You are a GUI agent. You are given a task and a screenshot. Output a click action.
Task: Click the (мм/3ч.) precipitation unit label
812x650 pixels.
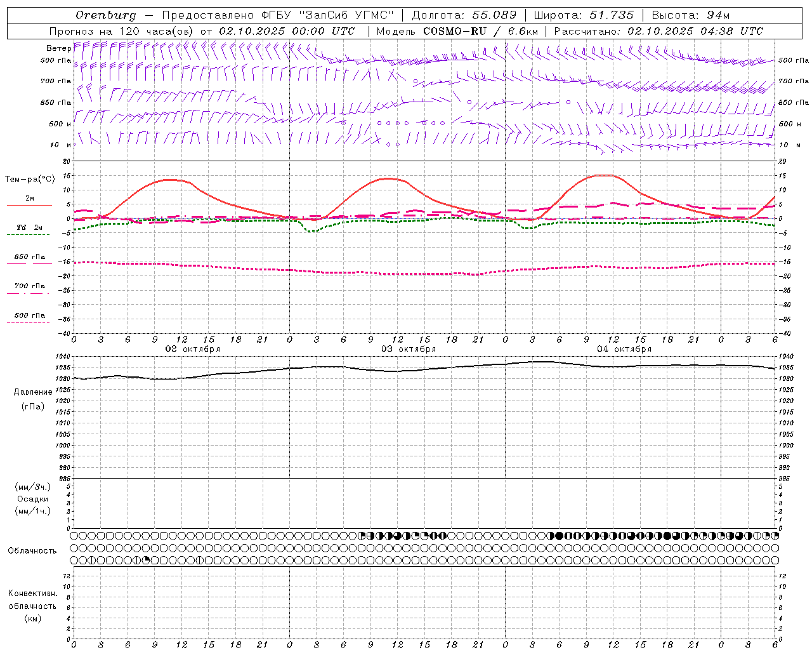pyautogui.click(x=33, y=487)
